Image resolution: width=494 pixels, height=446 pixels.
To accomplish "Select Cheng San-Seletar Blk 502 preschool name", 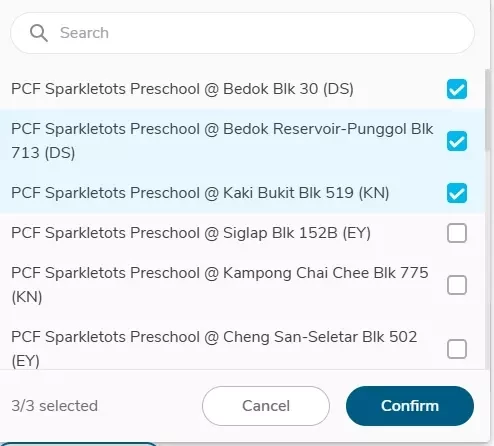I will coord(214,349).
